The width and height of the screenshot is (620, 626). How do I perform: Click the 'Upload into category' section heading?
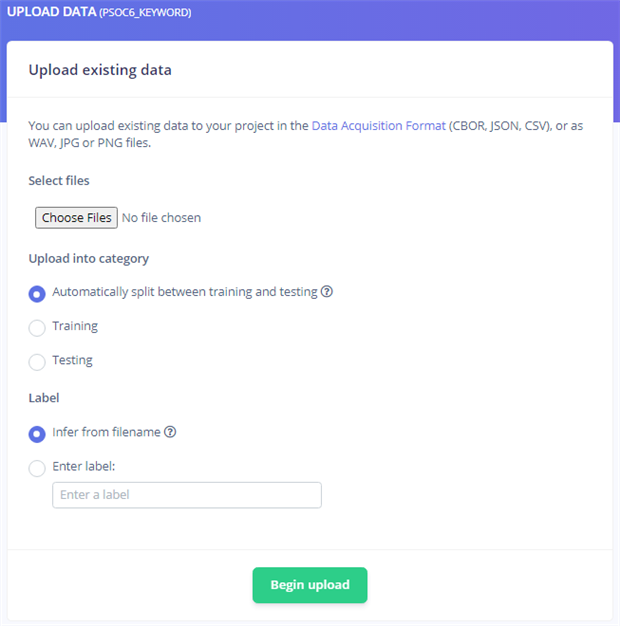click(x=88, y=258)
